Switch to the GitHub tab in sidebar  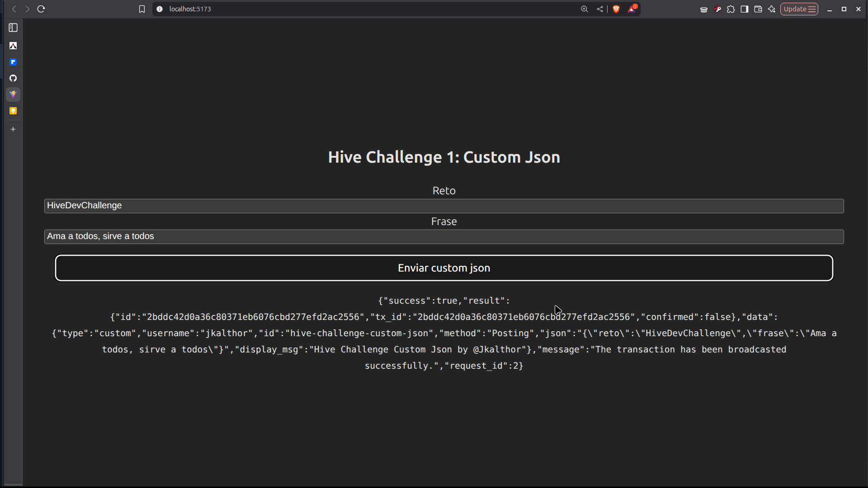[x=13, y=78]
